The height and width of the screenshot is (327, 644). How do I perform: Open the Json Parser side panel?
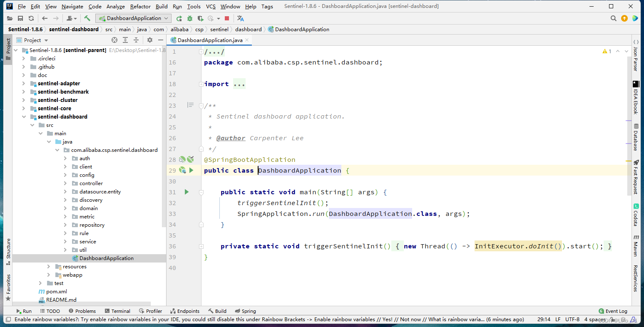[x=636, y=56]
